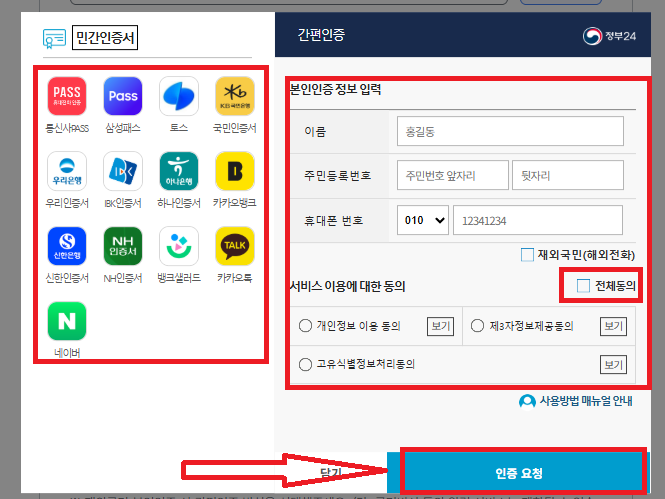Open the 010 phone prefix dropdown
Screen dimensions: 665x499
[423, 220]
